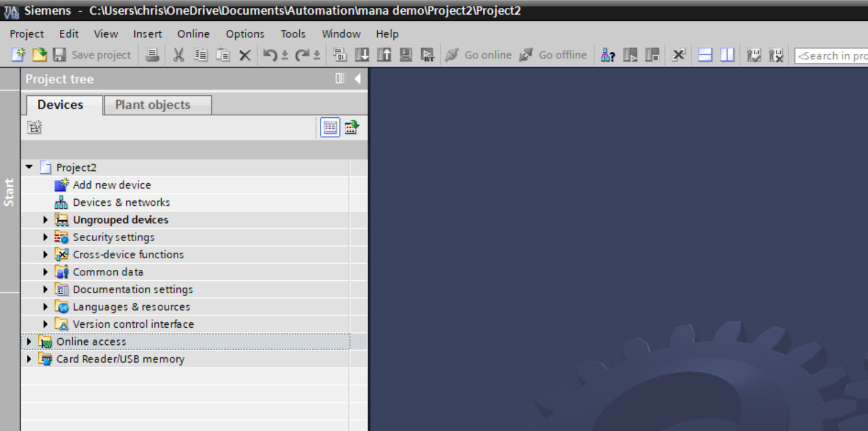Open the redo history dropdown arrow

(317, 56)
